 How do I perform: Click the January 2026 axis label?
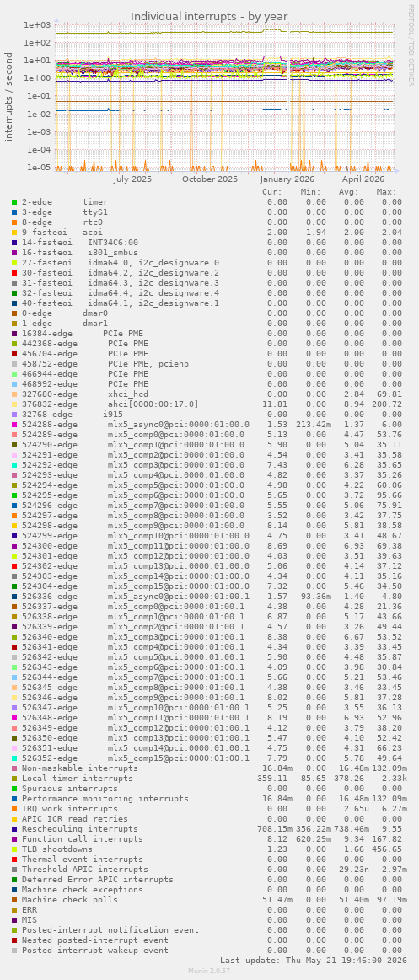tap(288, 179)
